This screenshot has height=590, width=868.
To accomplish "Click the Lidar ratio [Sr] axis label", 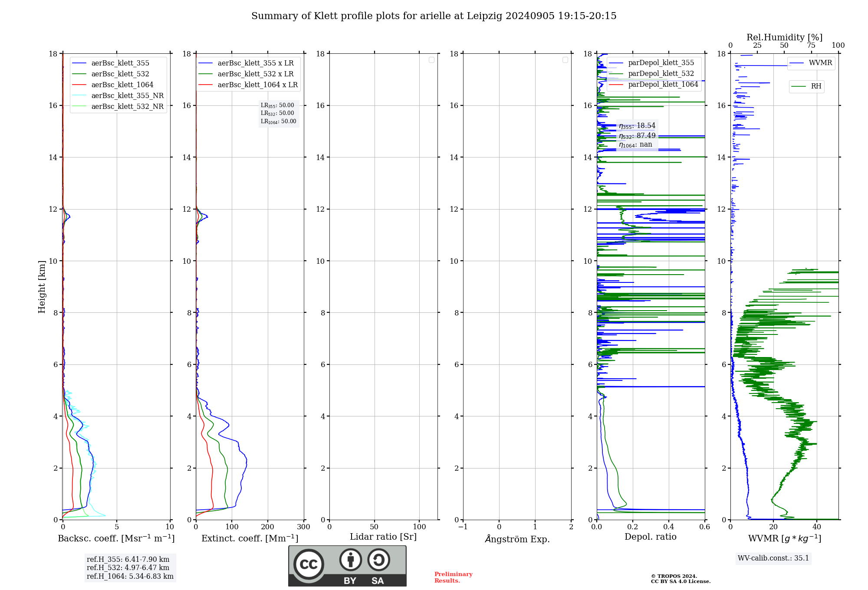I will 383,537.
